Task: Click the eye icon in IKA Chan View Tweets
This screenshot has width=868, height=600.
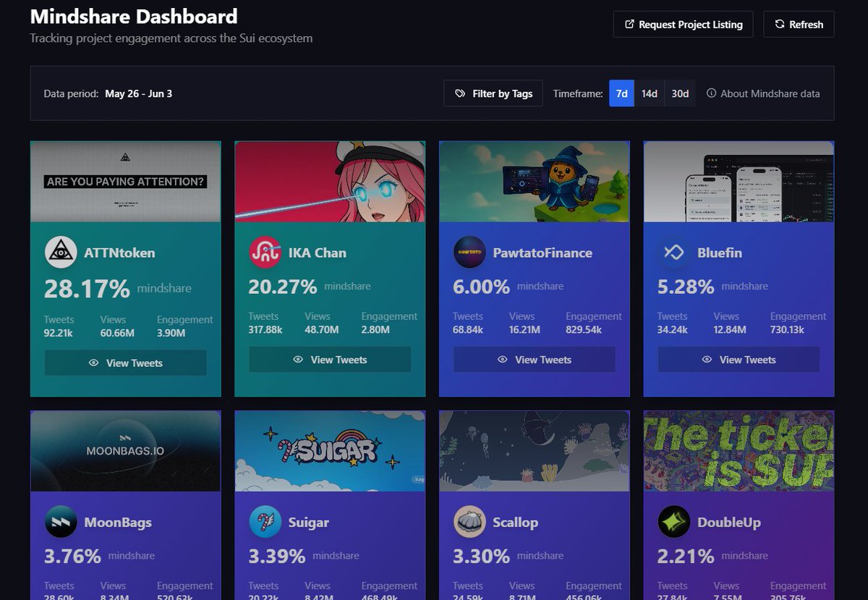Action: 298,359
